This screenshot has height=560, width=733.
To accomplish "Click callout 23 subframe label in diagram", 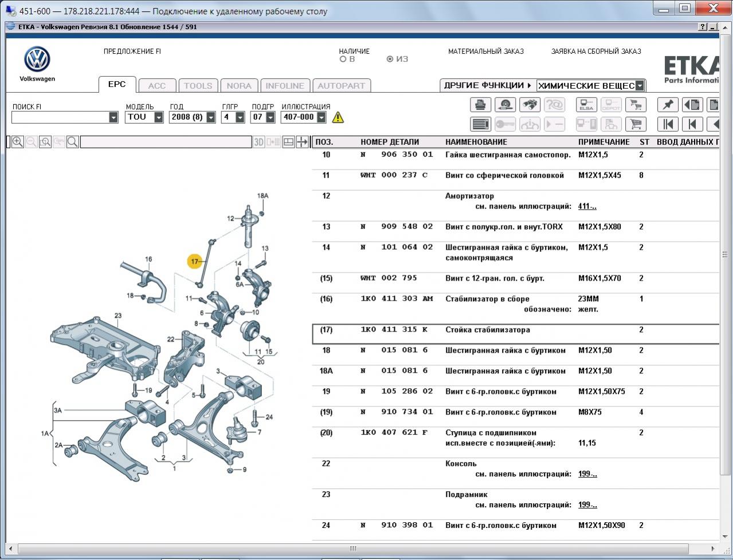I will coord(118,316).
